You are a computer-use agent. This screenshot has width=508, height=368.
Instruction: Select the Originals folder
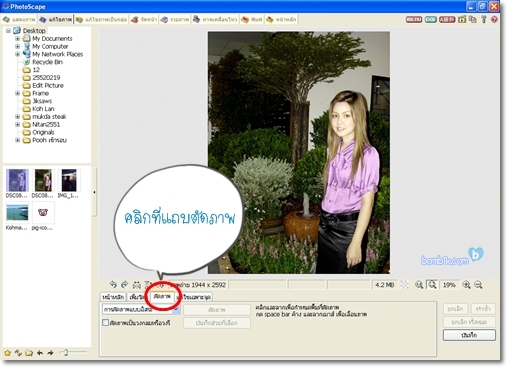[x=43, y=132]
